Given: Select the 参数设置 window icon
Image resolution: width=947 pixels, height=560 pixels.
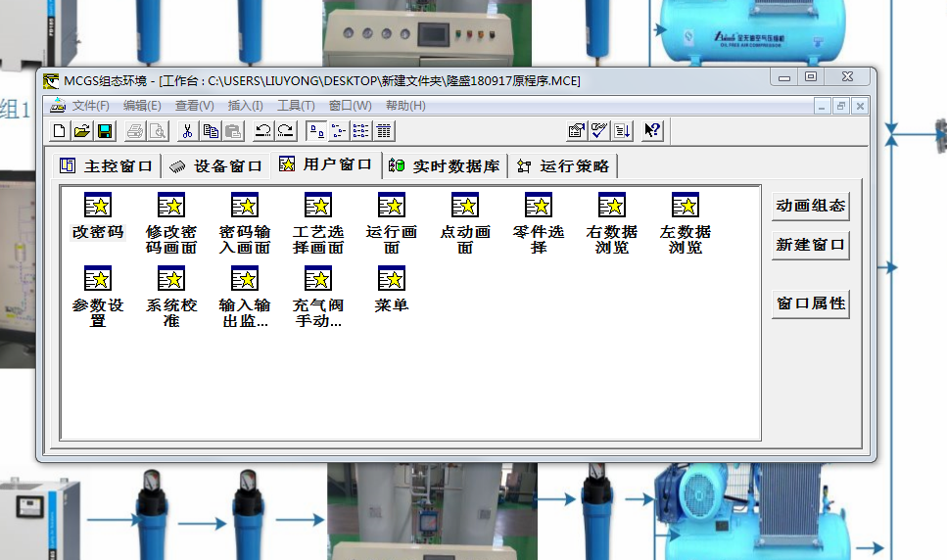Looking at the screenshot, I should 98,279.
